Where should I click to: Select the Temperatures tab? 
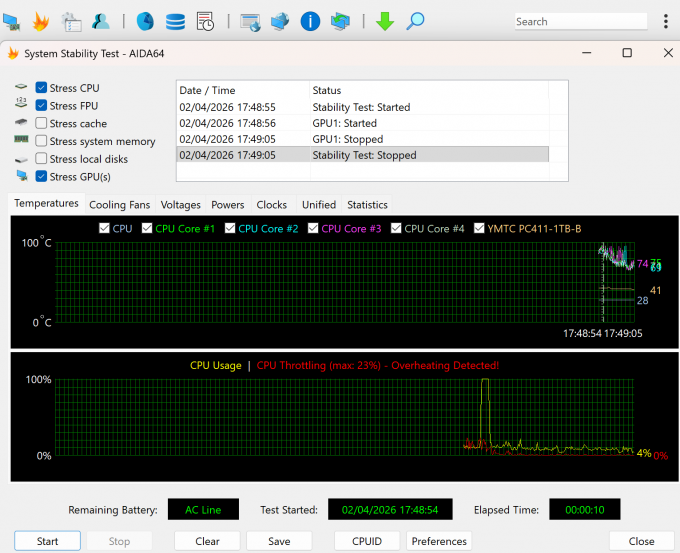click(x=46, y=203)
